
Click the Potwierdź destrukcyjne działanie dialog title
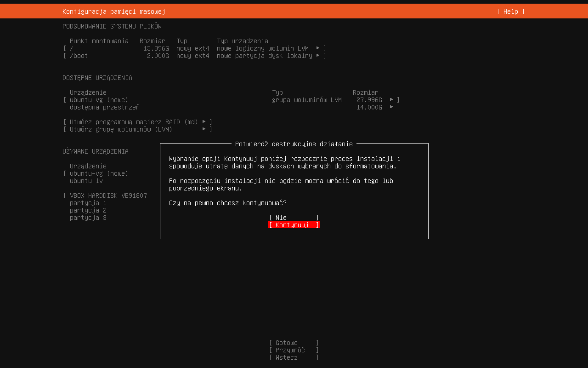click(294, 144)
